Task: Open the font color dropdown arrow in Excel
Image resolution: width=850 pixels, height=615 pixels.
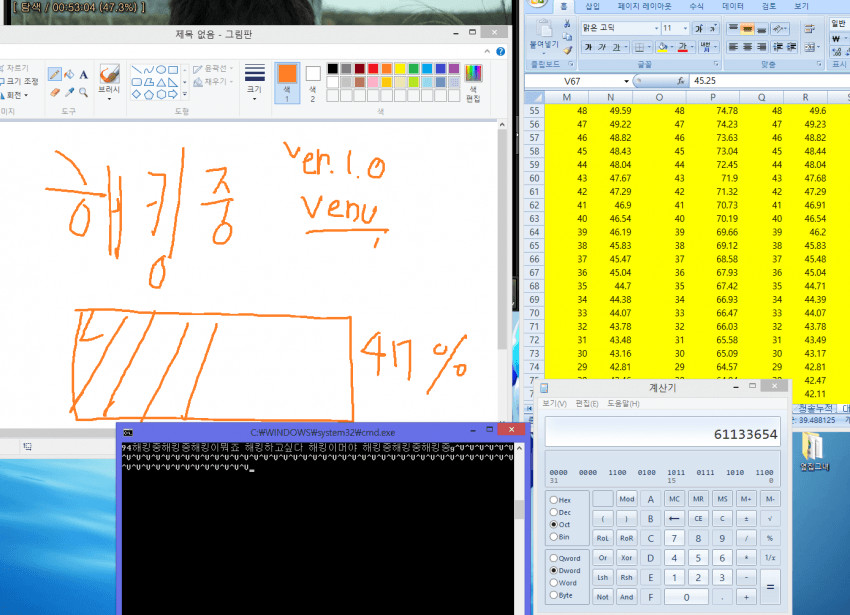Action: pos(692,48)
